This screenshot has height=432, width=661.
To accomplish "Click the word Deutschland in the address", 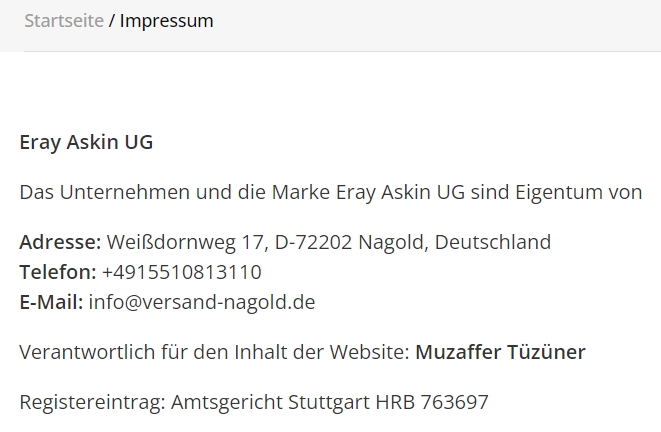I will point(493,242).
